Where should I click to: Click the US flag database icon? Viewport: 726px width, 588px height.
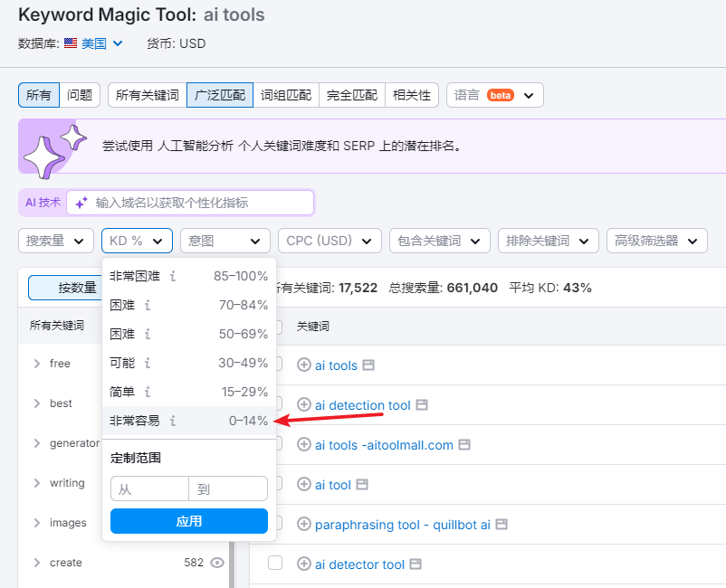click(x=71, y=43)
